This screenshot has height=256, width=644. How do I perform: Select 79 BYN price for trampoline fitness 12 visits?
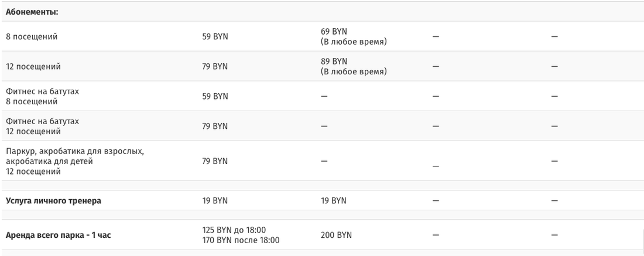click(215, 126)
